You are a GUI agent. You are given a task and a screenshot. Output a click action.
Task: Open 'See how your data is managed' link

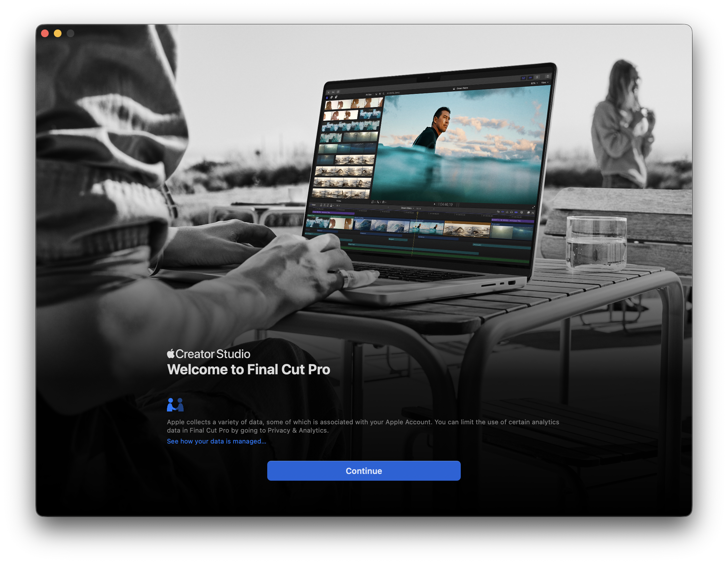(x=216, y=441)
